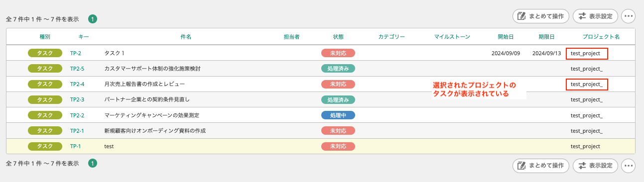Image resolution: width=644 pixels, height=182 pixels.
Task: Click タスク type badge in TP-2 row
Action: (x=45, y=53)
